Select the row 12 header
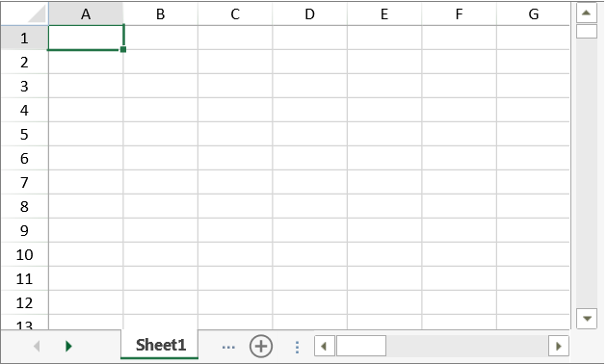The width and height of the screenshot is (607, 364). pyautogui.click(x=24, y=302)
